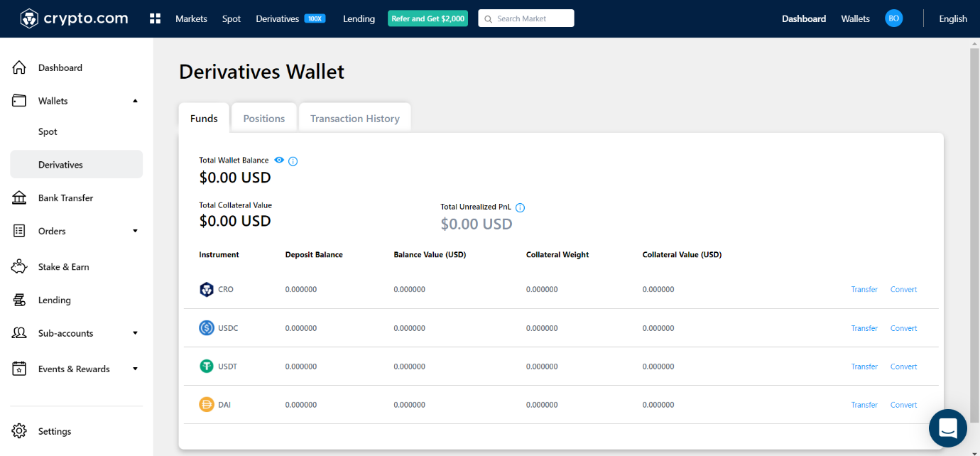Click the search magnifier icon
The height and width of the screenshot is (456, 980).
pyautogui.click(x=488, y=19)
